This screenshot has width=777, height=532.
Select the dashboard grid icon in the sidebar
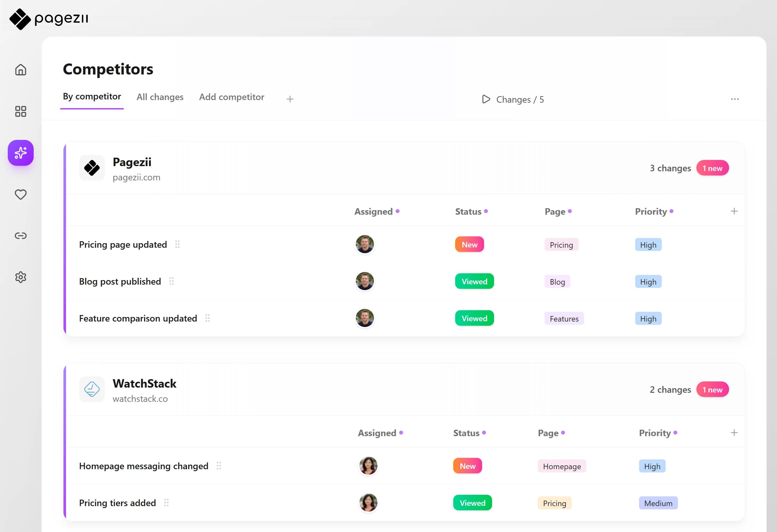[20, 112]
